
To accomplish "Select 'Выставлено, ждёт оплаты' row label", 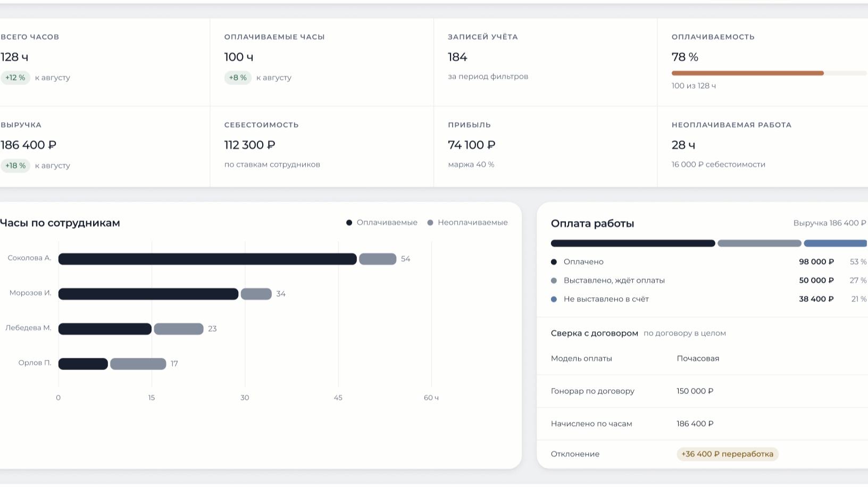I will 614,281.
